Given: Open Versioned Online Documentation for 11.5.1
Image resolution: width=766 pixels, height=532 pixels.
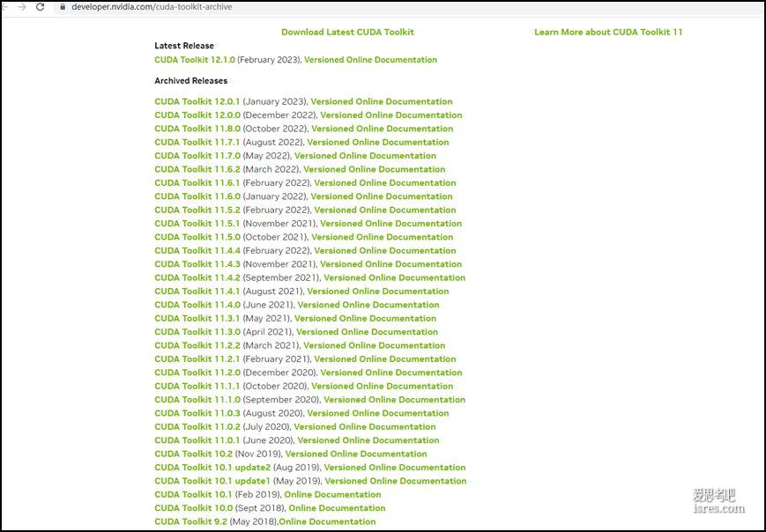Looking at the screenshot, I should click(x=390, y=224).
